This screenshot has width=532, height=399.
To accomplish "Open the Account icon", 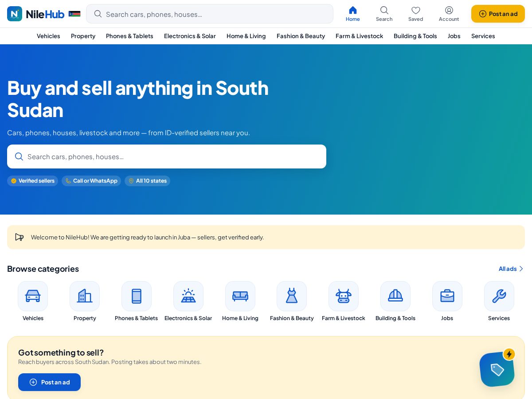I will [449, 14].
